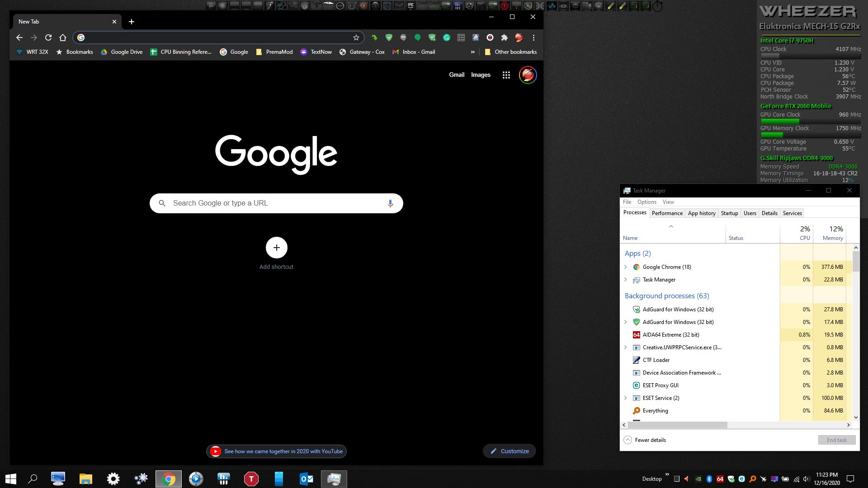Reload the page in Chrome
868x488 pixels.
pyautogui.click(x=48, y=38)
